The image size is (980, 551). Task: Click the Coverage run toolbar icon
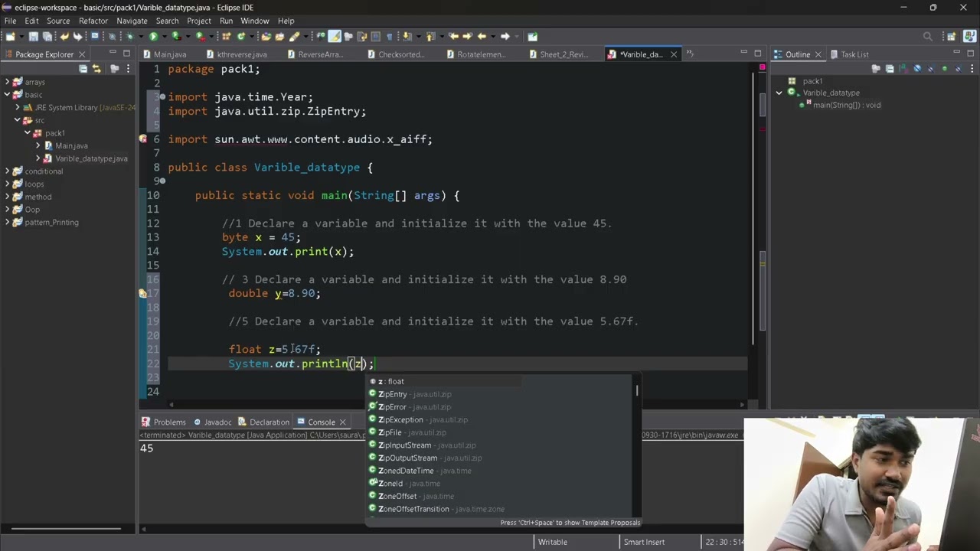pyautogui.click(x=177, y=36)
